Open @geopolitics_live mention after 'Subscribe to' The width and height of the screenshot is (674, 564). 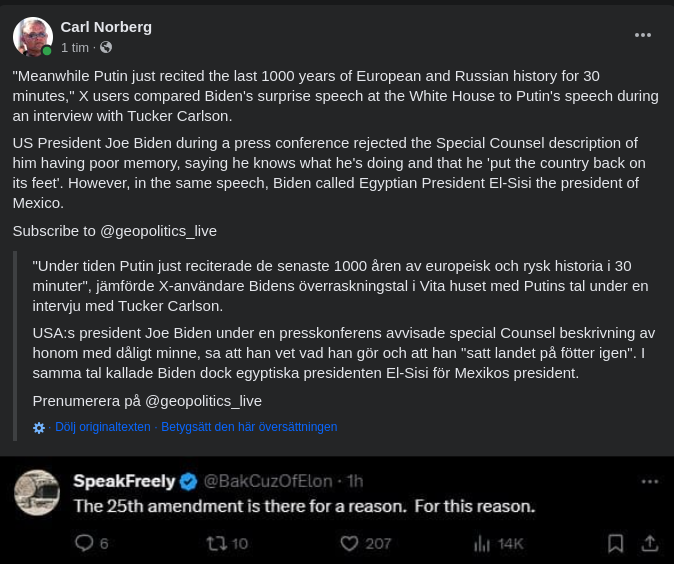coord(158,231)
